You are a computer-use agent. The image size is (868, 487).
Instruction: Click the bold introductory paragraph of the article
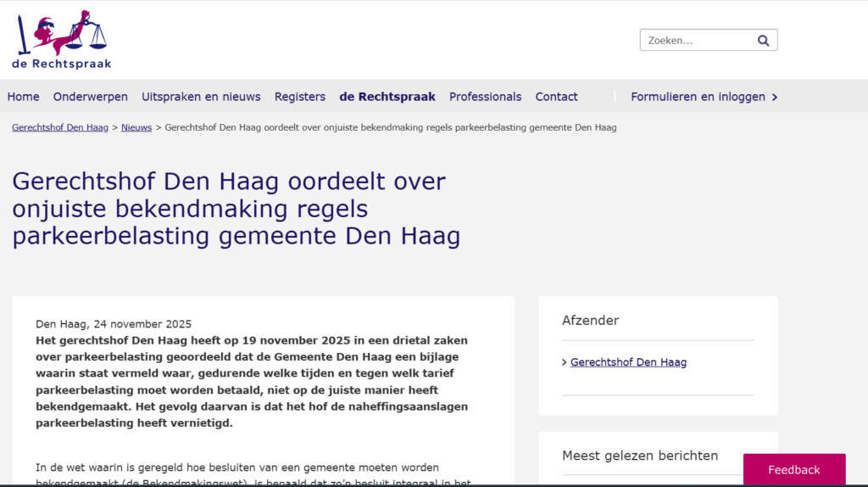coord(252,381)
